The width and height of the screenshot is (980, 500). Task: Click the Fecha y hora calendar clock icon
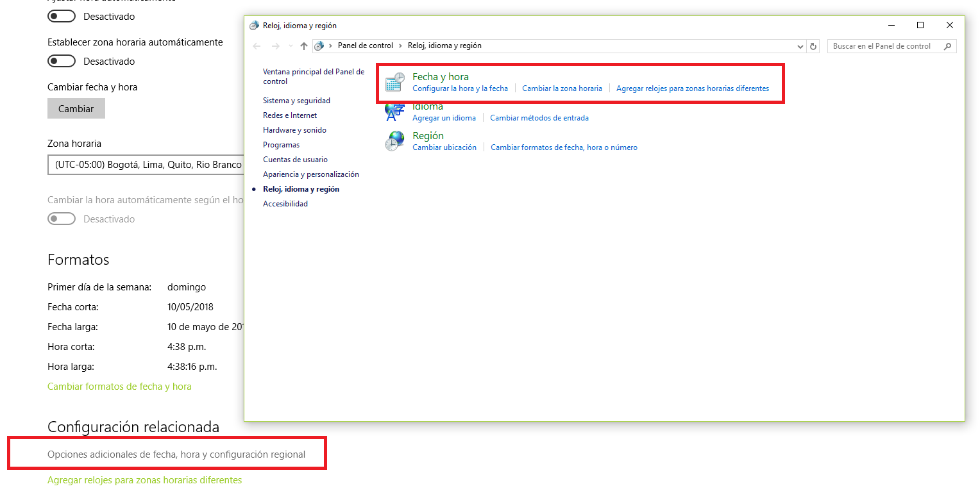click(x=394, y=82)
